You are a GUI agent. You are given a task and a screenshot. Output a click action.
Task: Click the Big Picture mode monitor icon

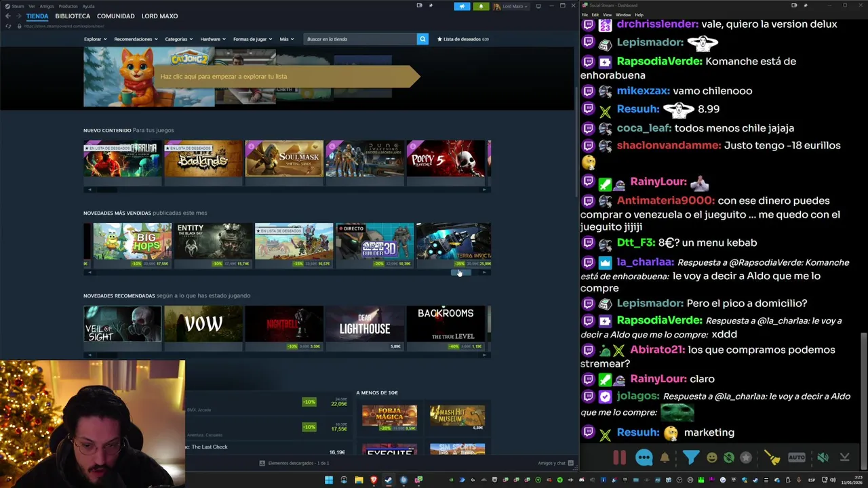[538, 6]
